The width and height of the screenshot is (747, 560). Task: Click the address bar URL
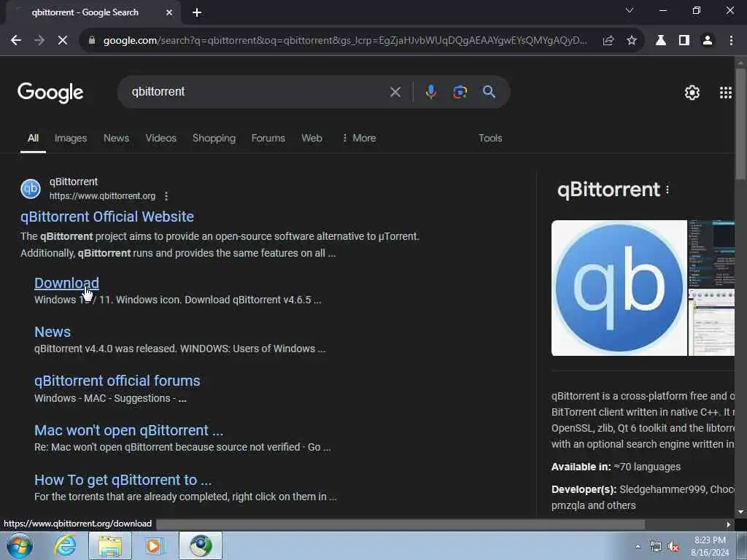(345, 41)
